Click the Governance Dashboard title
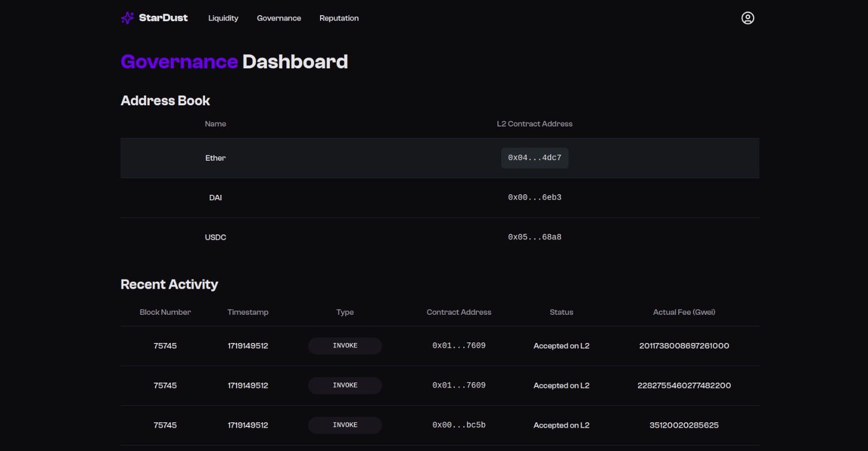868x451 pixels. [x=234, y=61]
